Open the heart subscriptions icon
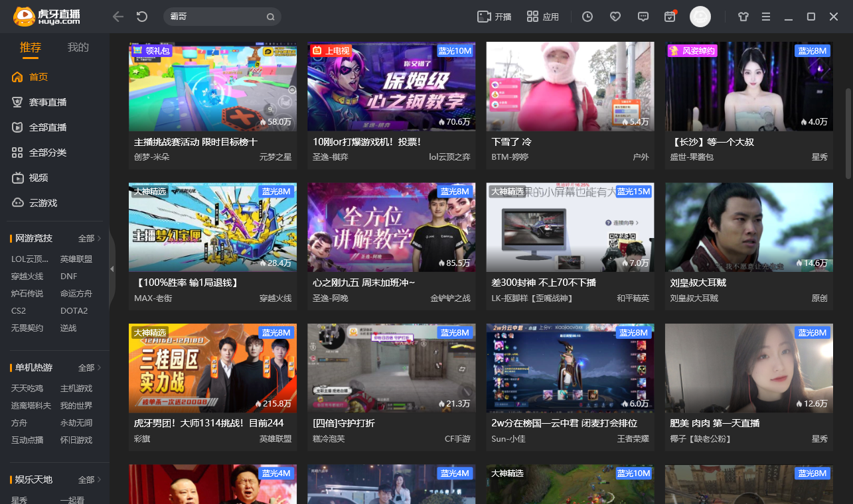The height and width of the screenshot is (504, 853). [615, 17]
